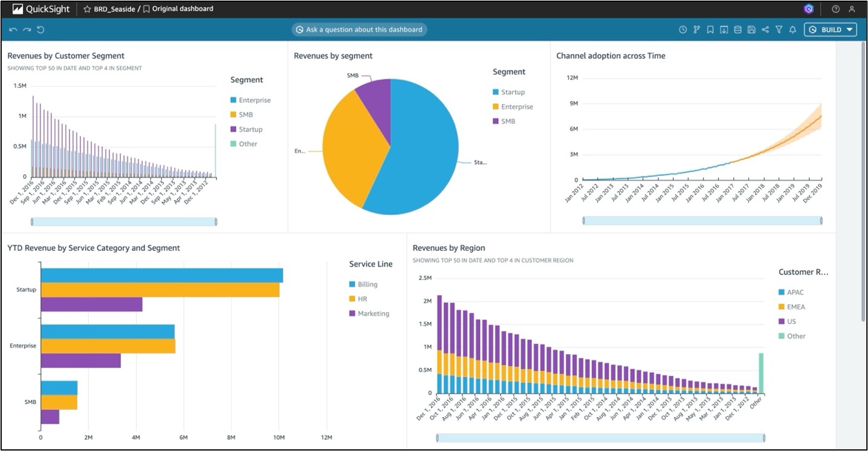Click the SMB y-axis label in YTD chart
Screen dimensions: 868x451
pos(30,402)
